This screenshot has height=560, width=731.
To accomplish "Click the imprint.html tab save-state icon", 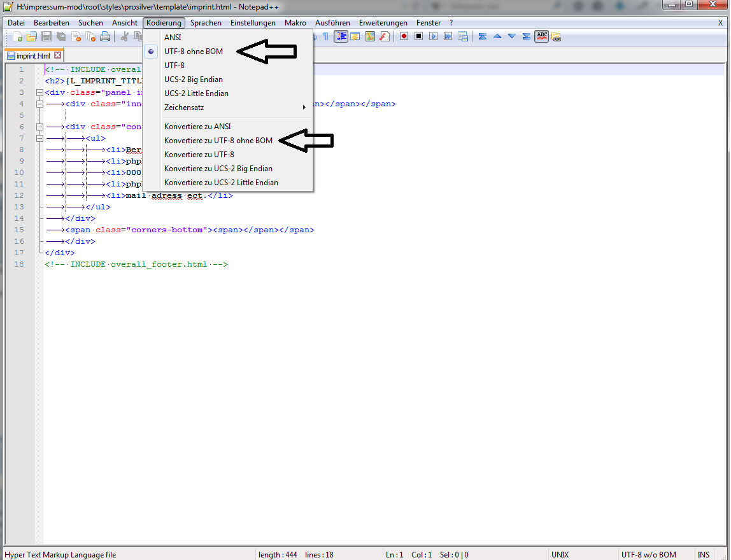I will (11, 56).
